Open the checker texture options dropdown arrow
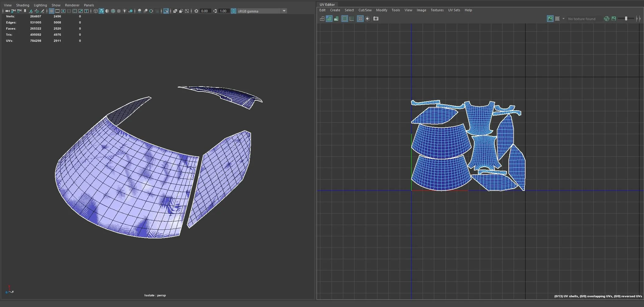The image size is (644, 307). (563, 19)
